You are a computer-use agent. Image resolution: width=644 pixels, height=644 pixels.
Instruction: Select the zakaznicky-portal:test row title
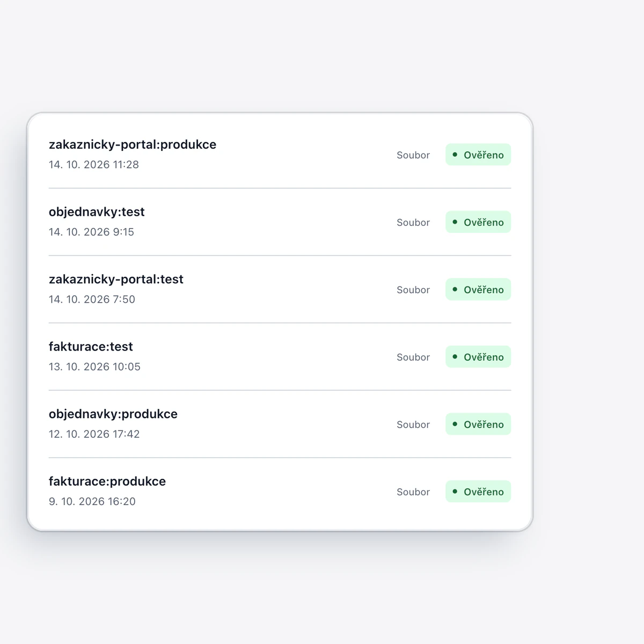pos(116,279)
